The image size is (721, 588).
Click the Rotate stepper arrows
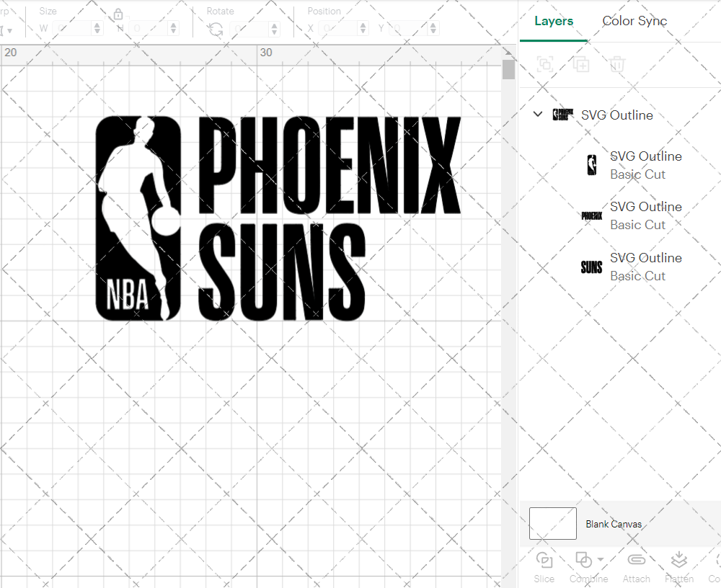click(275, 29)
